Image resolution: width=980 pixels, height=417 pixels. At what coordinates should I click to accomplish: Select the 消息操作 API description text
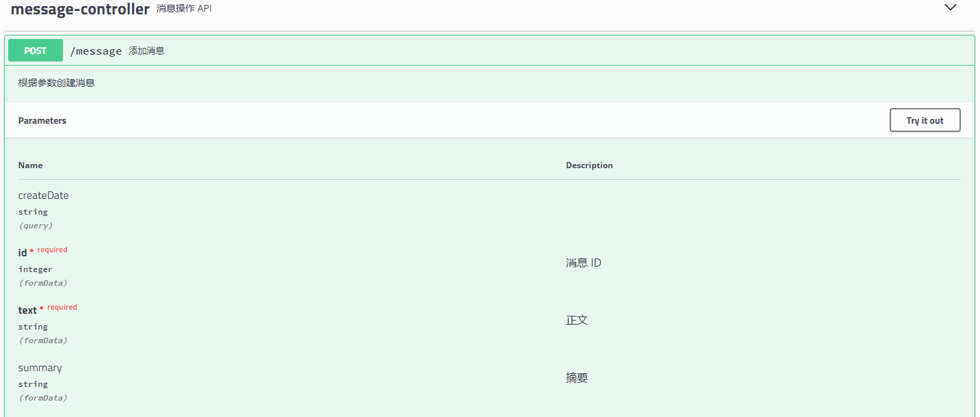click(184, 9)
